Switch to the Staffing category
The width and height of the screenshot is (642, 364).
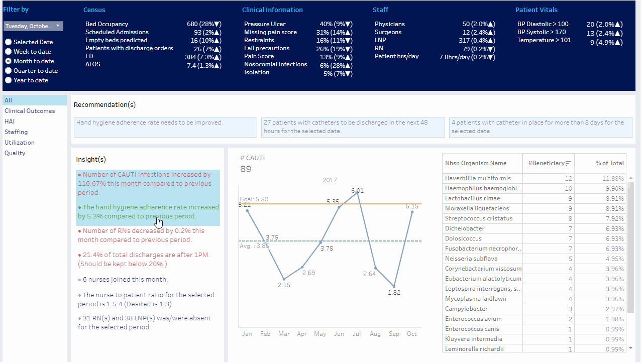tap(16, 132)
